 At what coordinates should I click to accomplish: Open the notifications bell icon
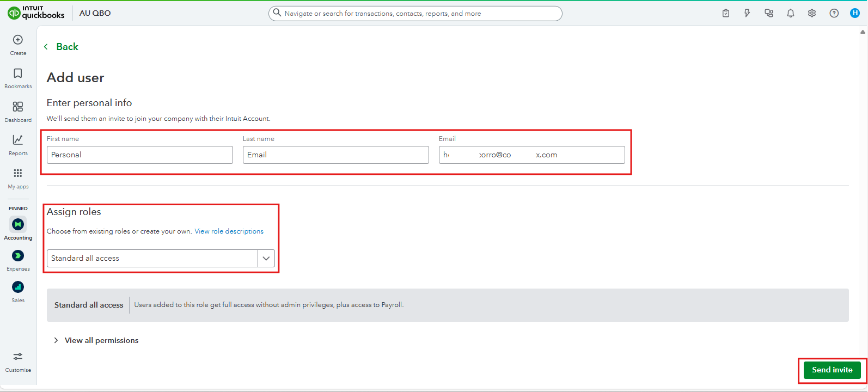coord(790,14)
